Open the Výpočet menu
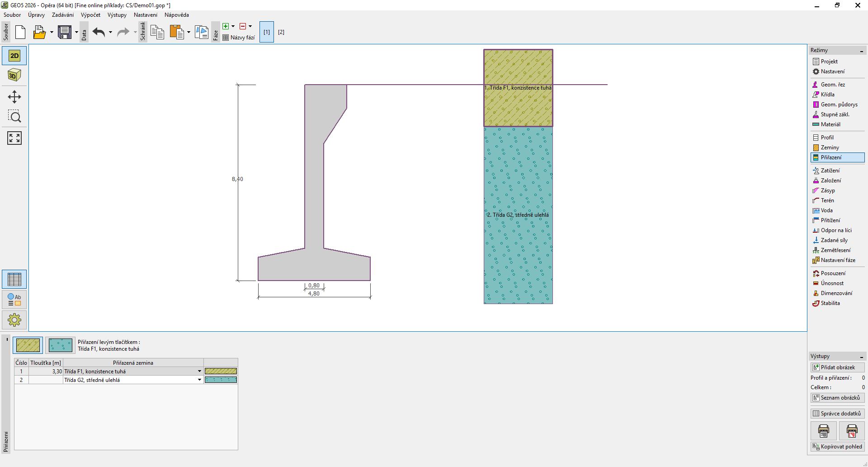The width and height of the screenshot is (868, 467). click(x=90, y=15)
